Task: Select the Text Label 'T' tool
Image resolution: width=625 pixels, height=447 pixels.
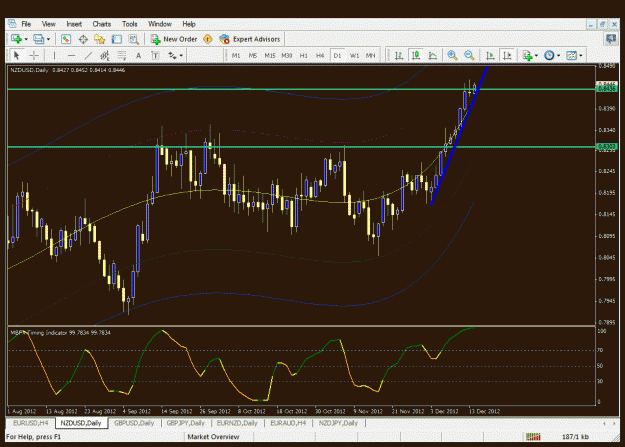Action: (x=155, y=55)
